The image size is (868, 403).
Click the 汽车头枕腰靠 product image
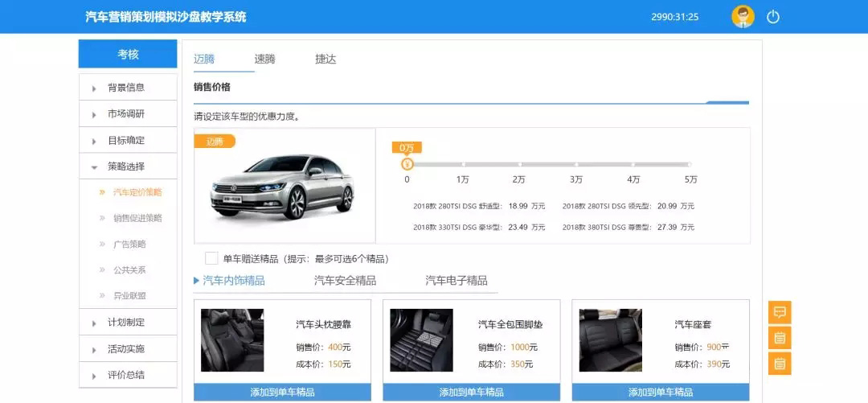tap(232, 339)
